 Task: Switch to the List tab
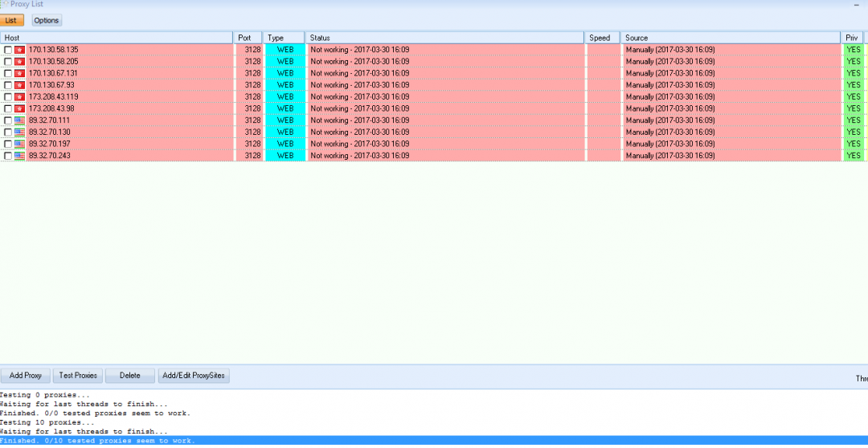11,20
